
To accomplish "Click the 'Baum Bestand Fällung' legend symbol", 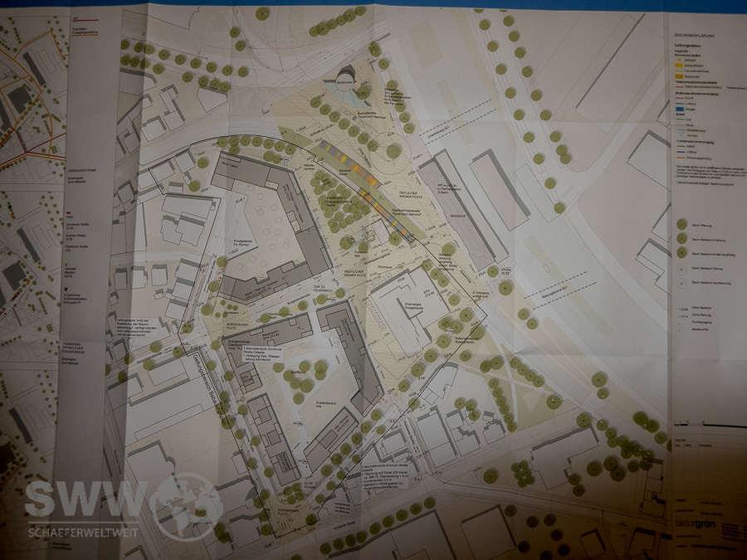I will tap(681, 283).
